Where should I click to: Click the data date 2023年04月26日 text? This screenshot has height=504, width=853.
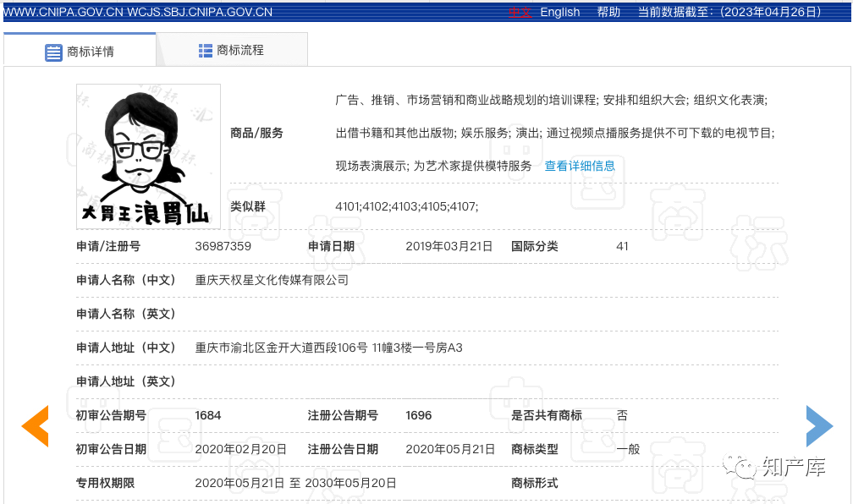pyautogui.click(x=771, y=11)
